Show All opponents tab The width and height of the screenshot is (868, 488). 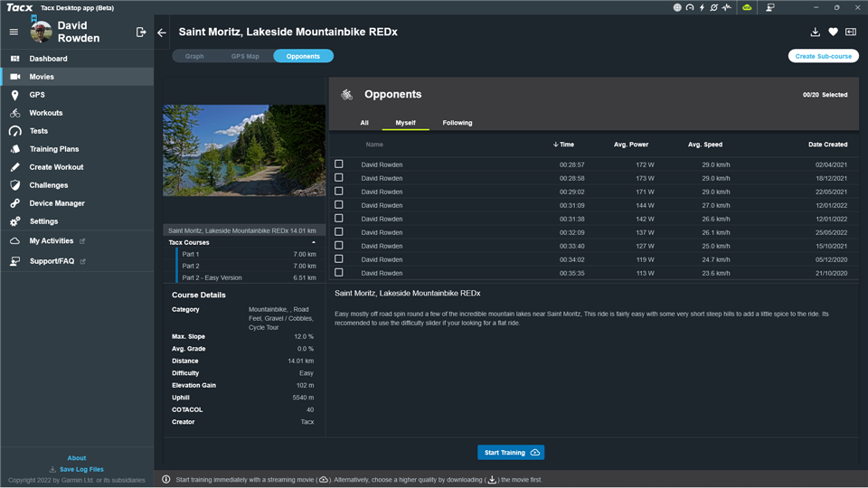coord(364,123)
